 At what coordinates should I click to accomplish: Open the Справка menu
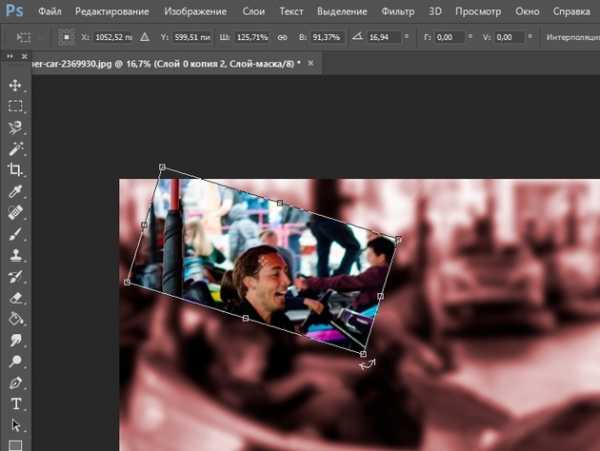click(571, 11)
